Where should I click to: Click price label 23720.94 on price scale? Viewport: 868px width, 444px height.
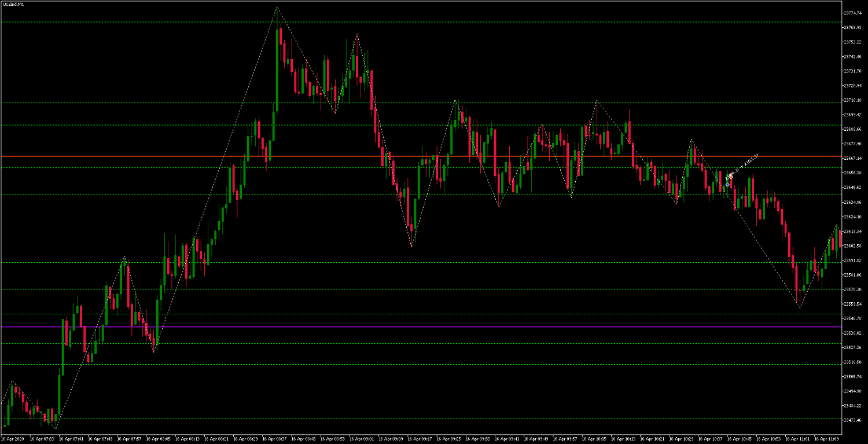pos(853,85)
